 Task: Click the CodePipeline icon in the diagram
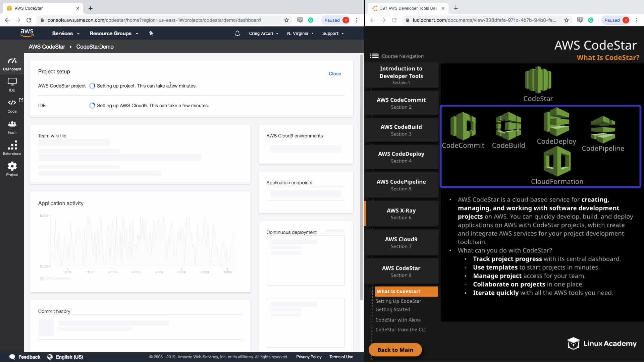(x=603, y=130)
